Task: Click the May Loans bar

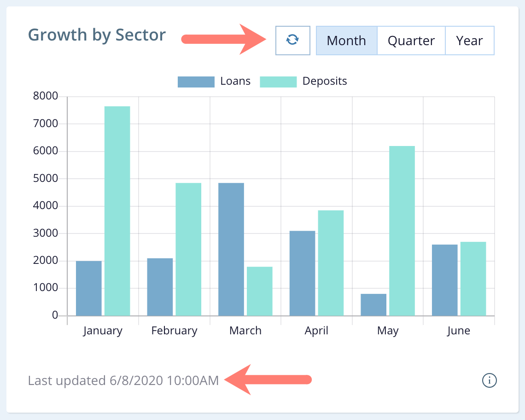Action: [x=373, y=304]
